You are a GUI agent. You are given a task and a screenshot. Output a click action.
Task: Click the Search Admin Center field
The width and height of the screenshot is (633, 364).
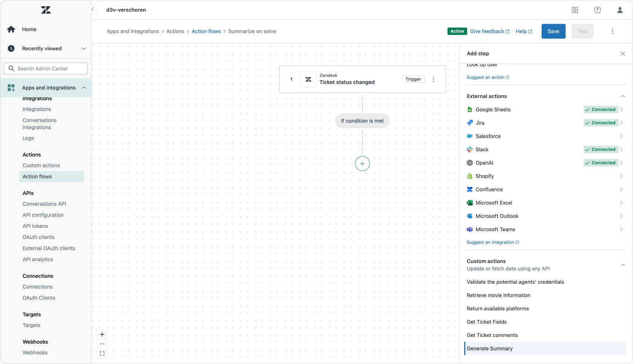(46, 68)
